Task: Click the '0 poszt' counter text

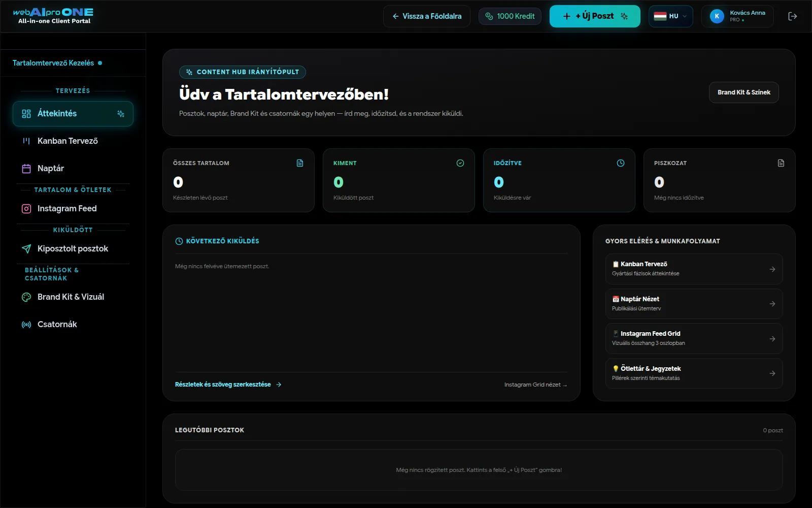Action: (x=773, y=431)
